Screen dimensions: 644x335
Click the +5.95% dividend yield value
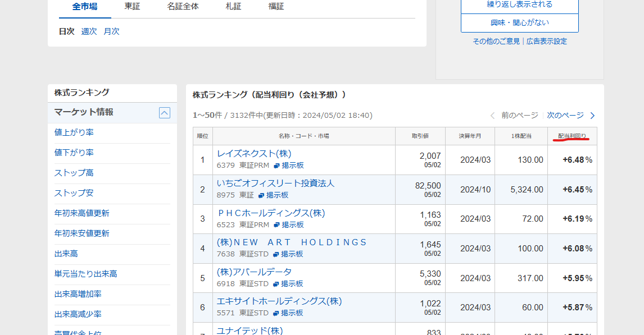pos(578,278)
